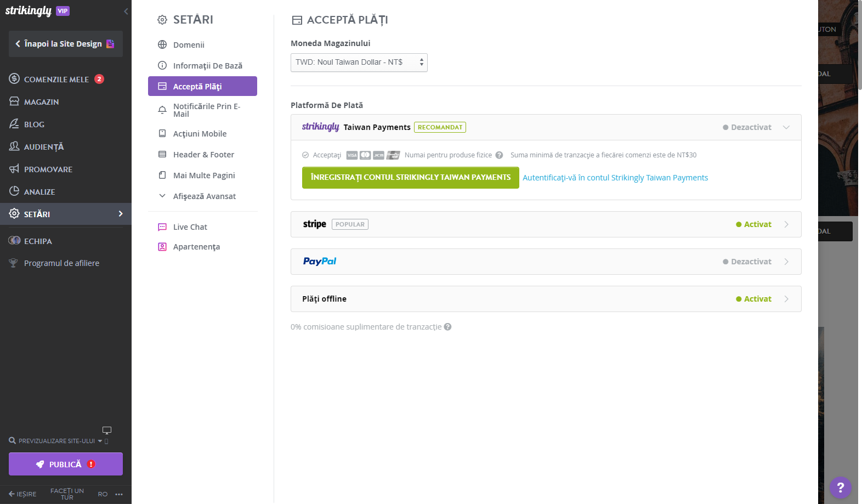862x504 pixels.
Task: Click the Acțiuni Mobile icon
Action: point(162,133)
